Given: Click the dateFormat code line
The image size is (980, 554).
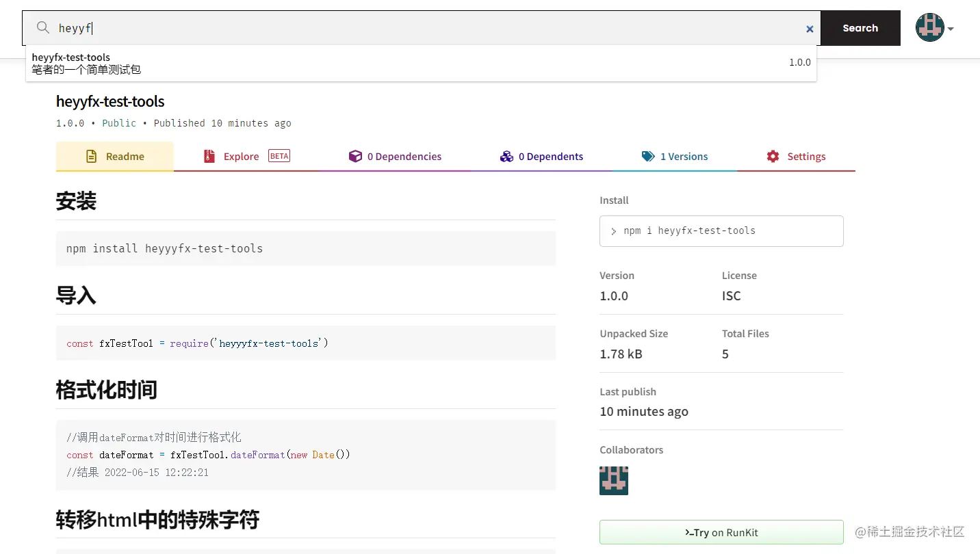Looking at the screenshot, I should point(208,455).
